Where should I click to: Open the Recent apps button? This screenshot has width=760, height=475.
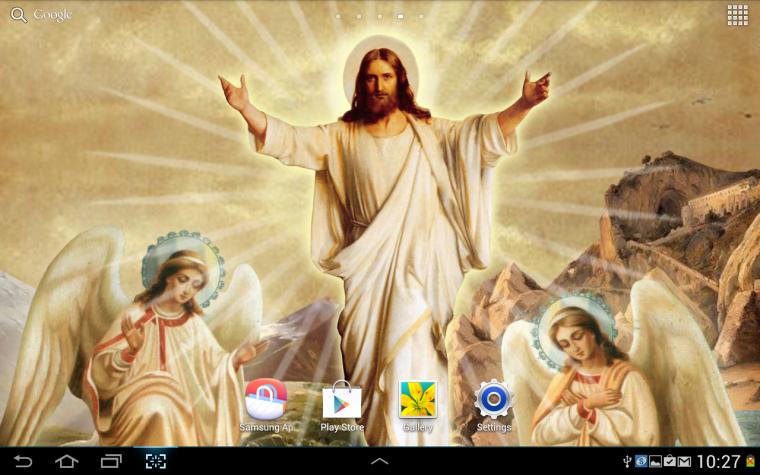(111, 461)
